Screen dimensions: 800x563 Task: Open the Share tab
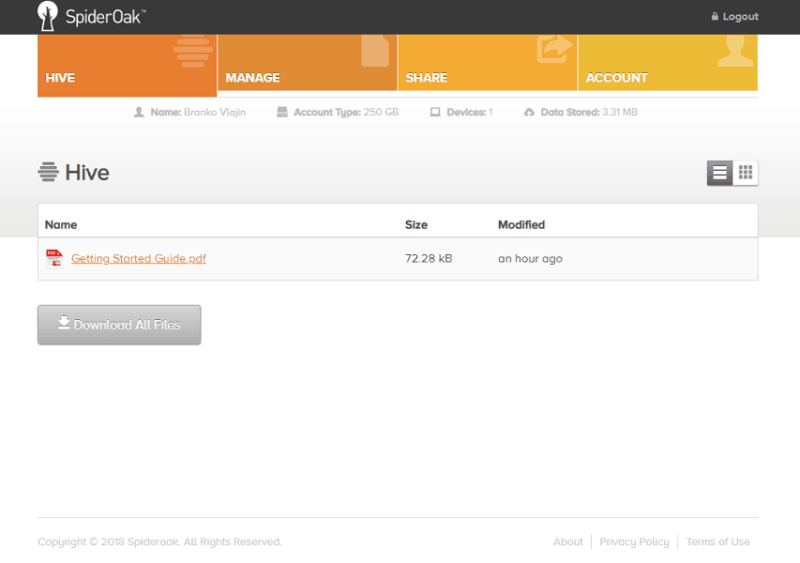487,63
